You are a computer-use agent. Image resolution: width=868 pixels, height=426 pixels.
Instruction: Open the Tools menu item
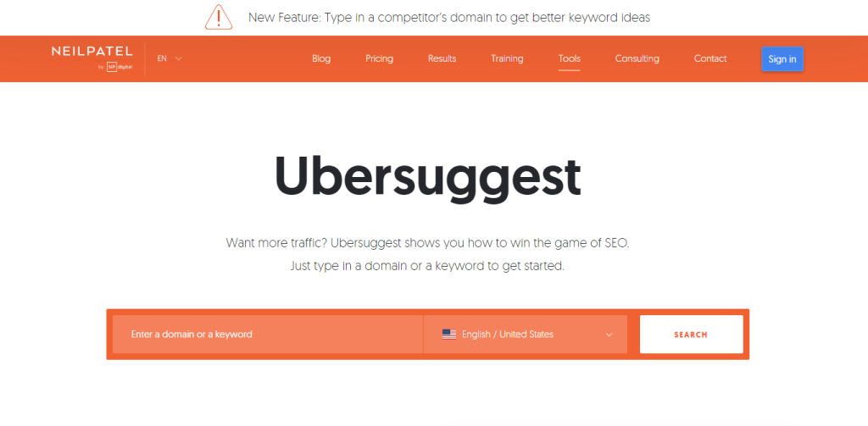(569, 58)
